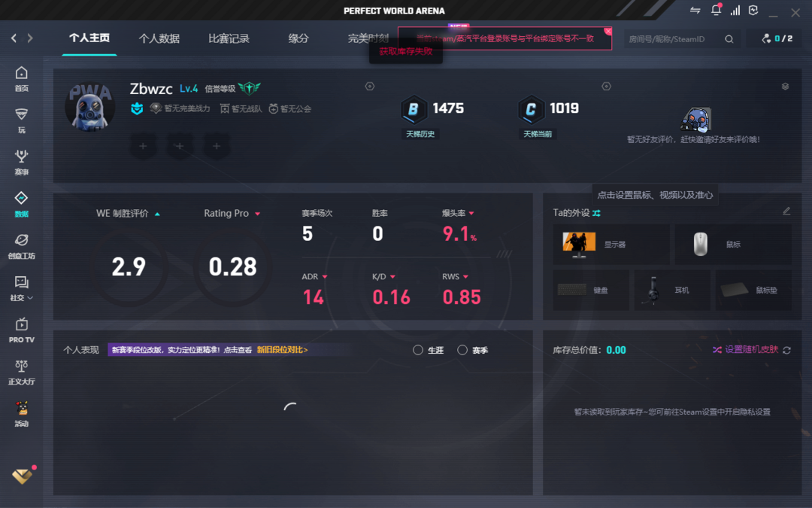The height and width of the screenshot is (508, 812).
Task: Select 生涯 career radio button
Action: click(418, 350)
